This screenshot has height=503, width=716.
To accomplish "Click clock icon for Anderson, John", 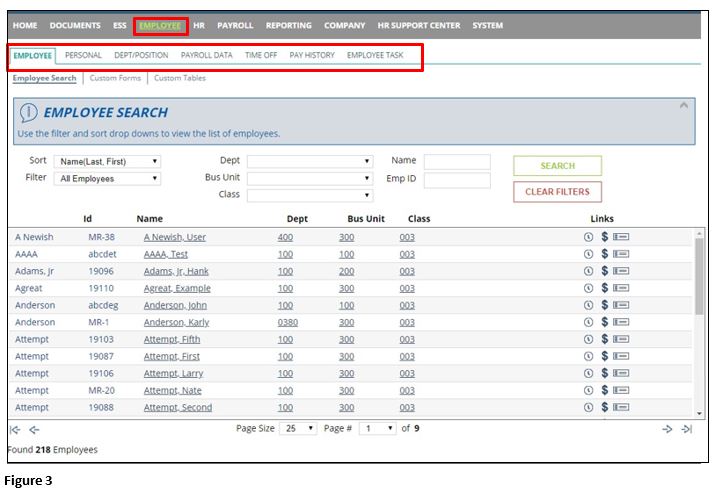I will [x=588, y=305].
